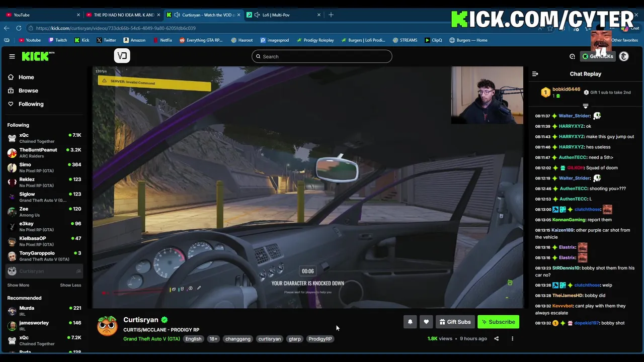Open the Everything GTA RP bookmark
The width and height of the screenshot is (644, 362).
click(x=201, y=40)
